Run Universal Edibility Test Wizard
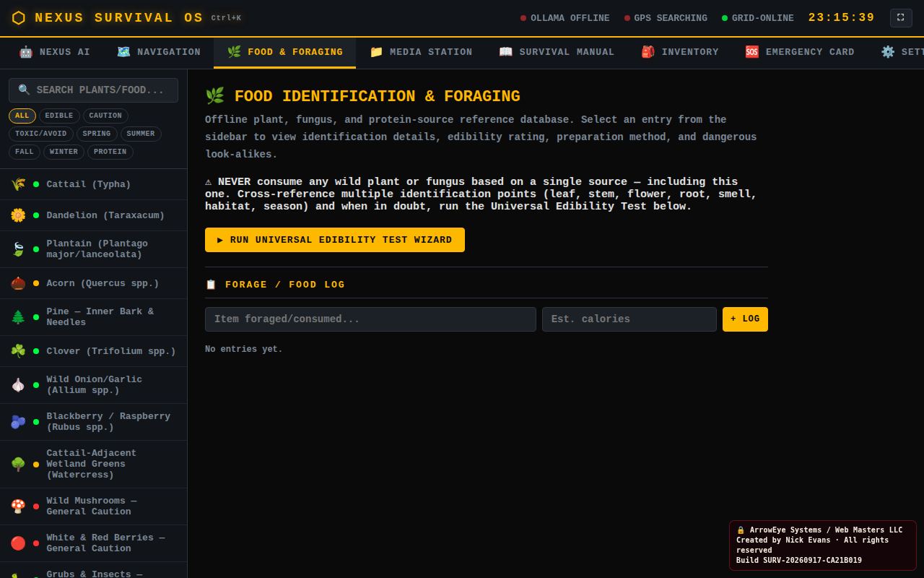The height and width of the screenshot is (578, 924). pyautogui.click(x=335, y=240)
